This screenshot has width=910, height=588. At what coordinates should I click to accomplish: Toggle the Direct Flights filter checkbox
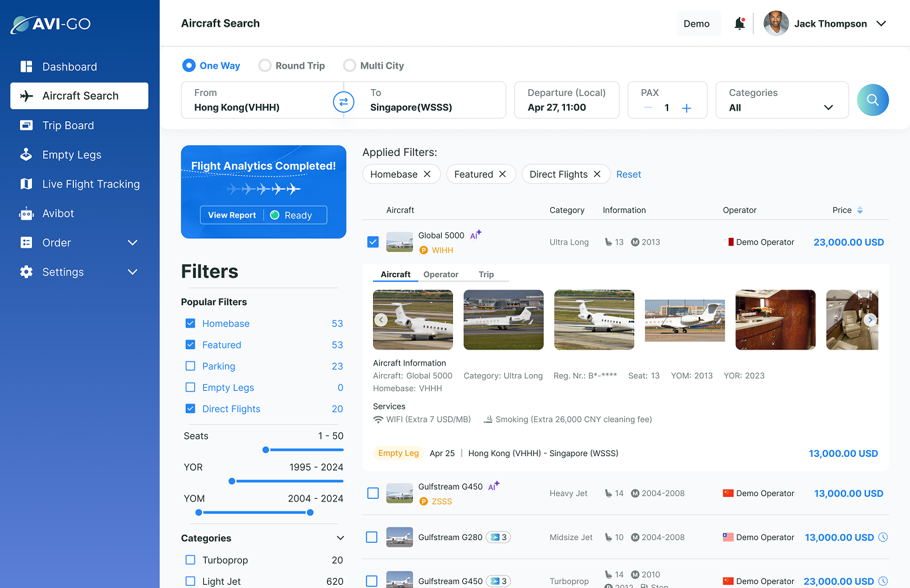191,409
